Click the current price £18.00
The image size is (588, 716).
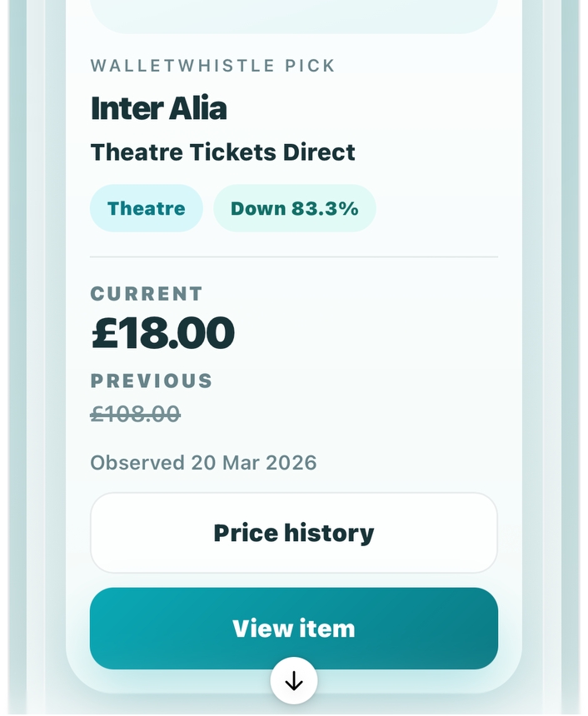tap(162, 333)
